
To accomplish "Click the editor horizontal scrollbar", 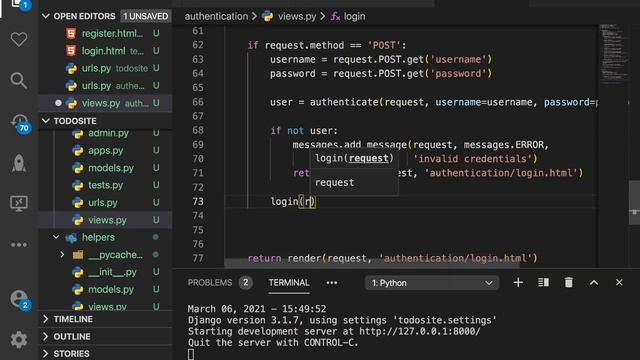I will [x=371, y=264].
